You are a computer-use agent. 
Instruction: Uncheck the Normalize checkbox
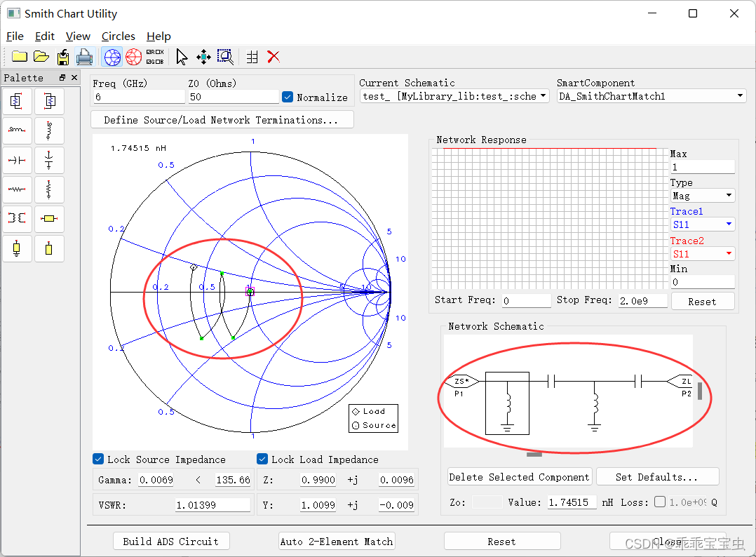[288, 97]
